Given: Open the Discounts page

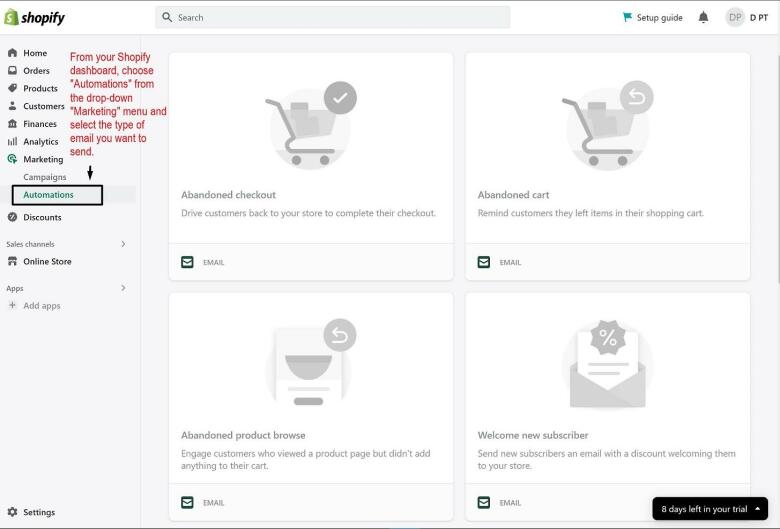Looking at the screenshot, I should (x=42, y=217).
